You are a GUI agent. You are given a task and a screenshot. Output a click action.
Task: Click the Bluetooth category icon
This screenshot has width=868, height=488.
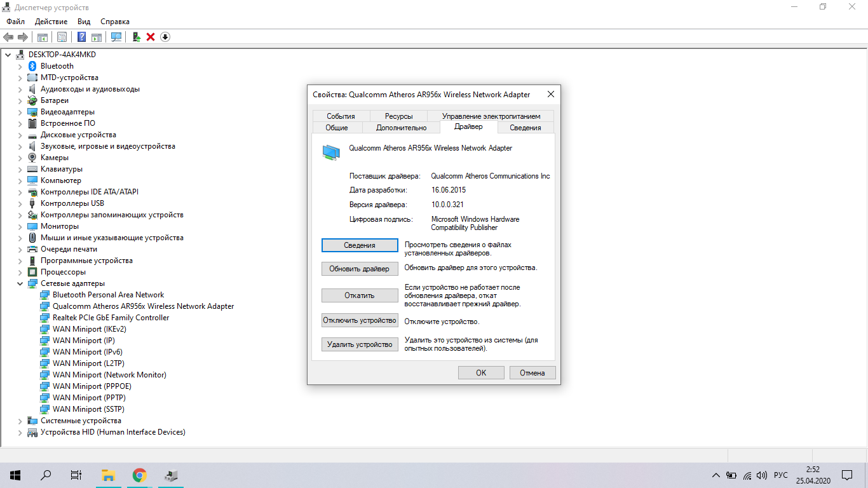pyautogui.click(x=32, y=66)
